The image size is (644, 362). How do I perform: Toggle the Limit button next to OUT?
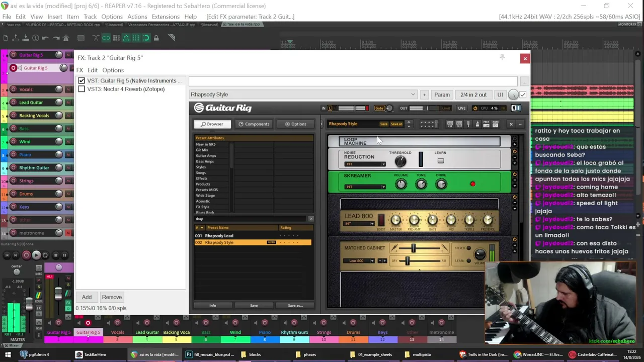pos(446,108)
